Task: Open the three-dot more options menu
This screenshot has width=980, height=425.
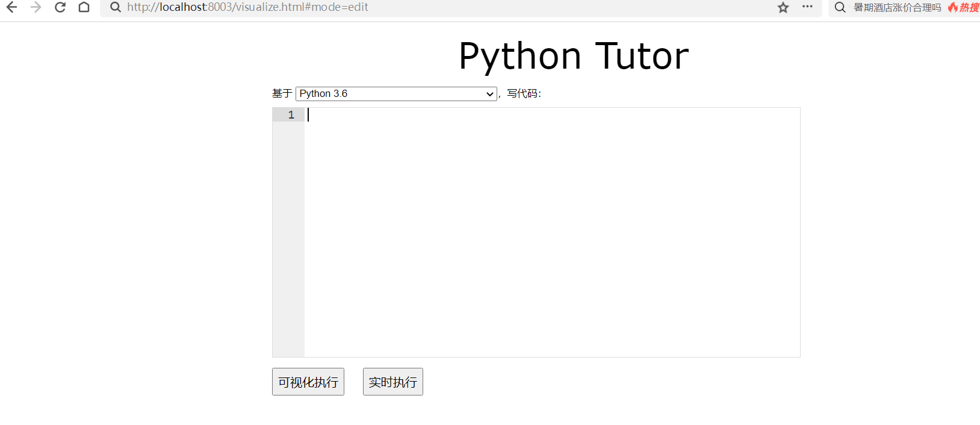Action: pos(807,7)
